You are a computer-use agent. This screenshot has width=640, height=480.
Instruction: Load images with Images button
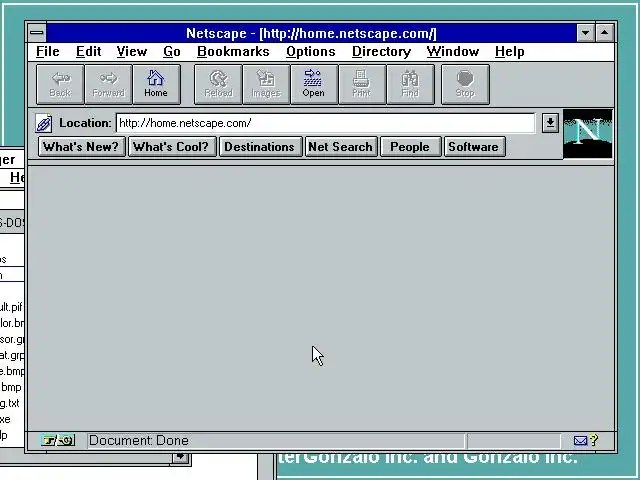266,84
